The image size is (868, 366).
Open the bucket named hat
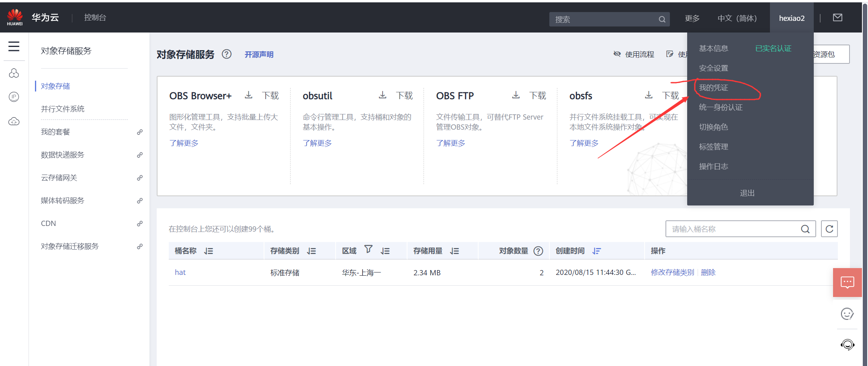click(x=180, y=272)
